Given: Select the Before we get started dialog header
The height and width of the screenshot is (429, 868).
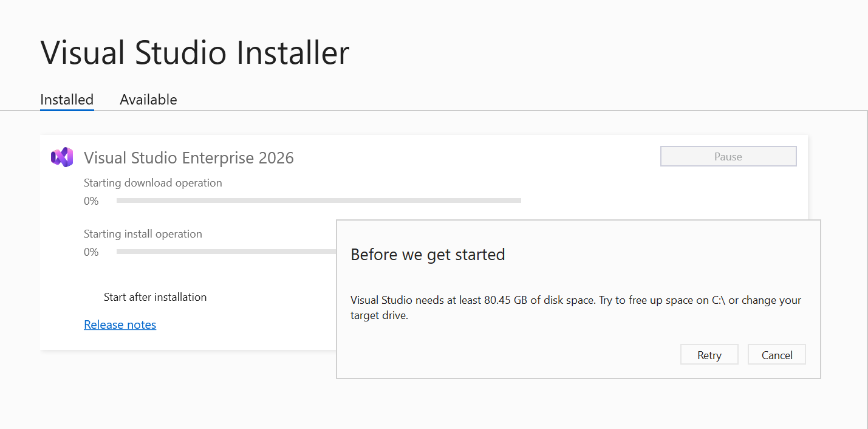Looking at the screenshot, I should (428, 254).
